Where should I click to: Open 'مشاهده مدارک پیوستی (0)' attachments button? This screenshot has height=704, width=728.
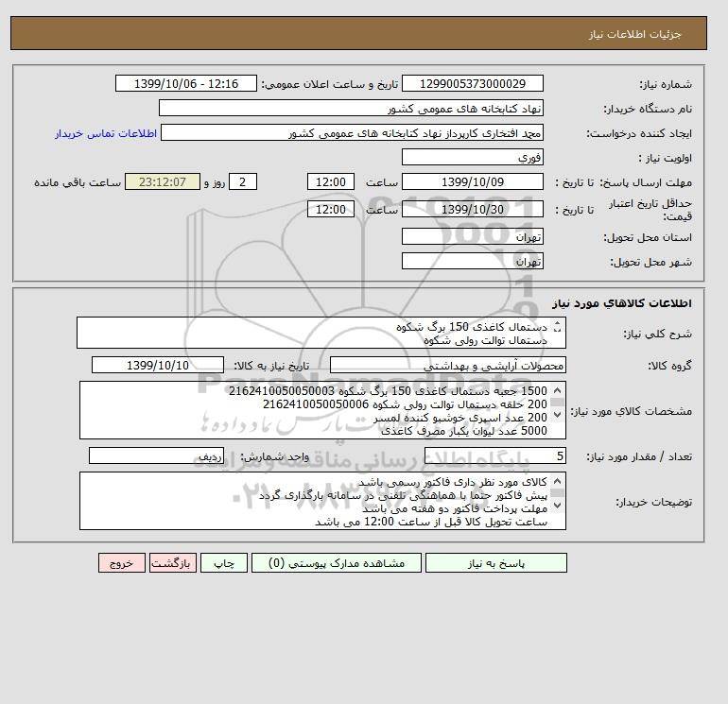[337, 563]
